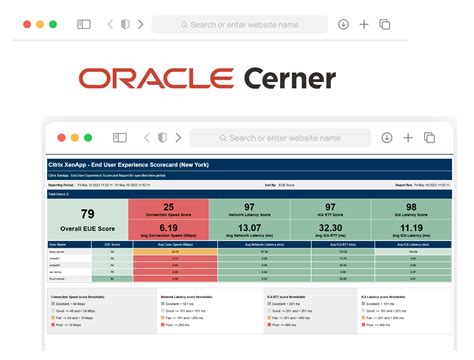
Task: Click the ICA Latency score thresholds legend heading
Action: pos(384,297)
